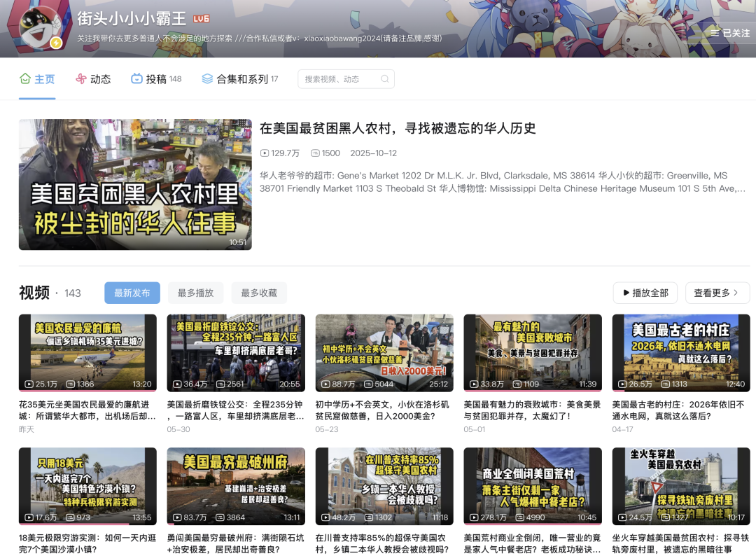Click title 坐火车穿越美国最贫困农村

[680, 543]
